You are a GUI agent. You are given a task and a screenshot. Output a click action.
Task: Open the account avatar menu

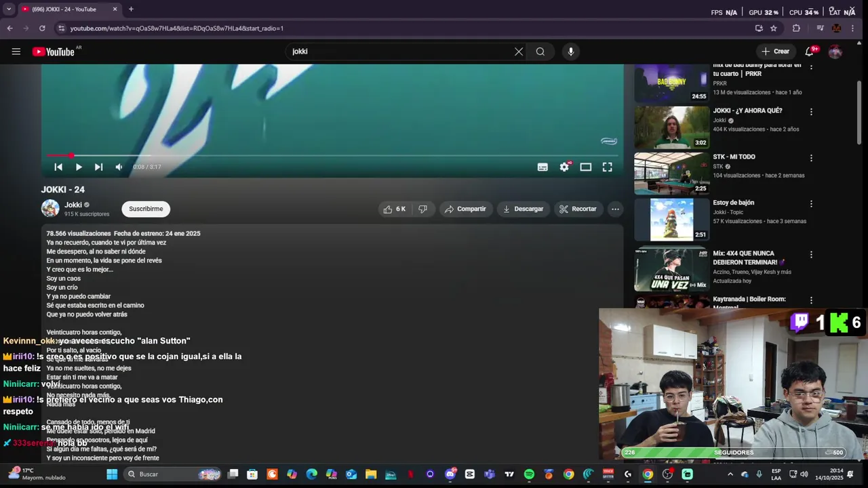pyautogui.click(x=835, y=52)
